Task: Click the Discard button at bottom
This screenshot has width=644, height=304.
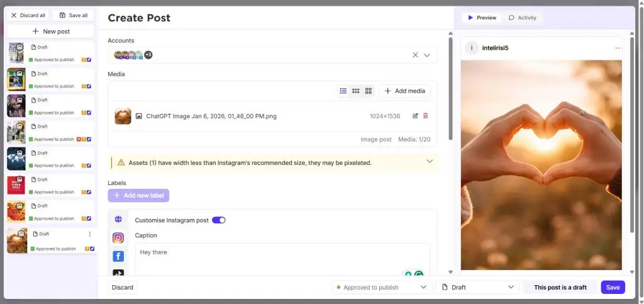Action: (123, 287)
